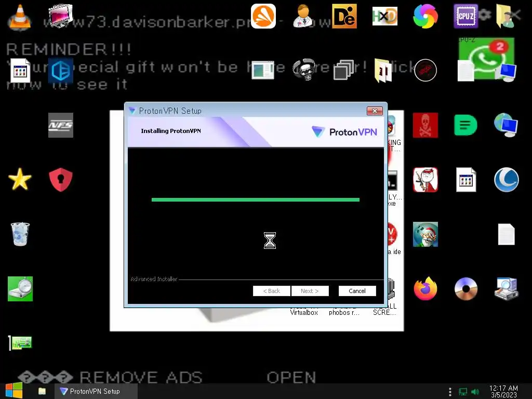
Task: Open the doctor figure desktop icon
Action: coord(303,16)
